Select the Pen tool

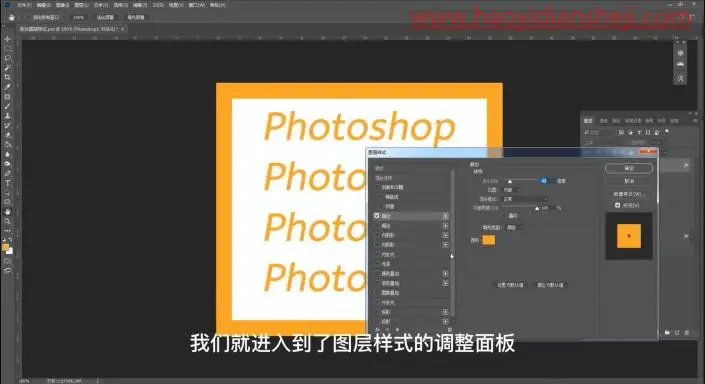point(7,173)
